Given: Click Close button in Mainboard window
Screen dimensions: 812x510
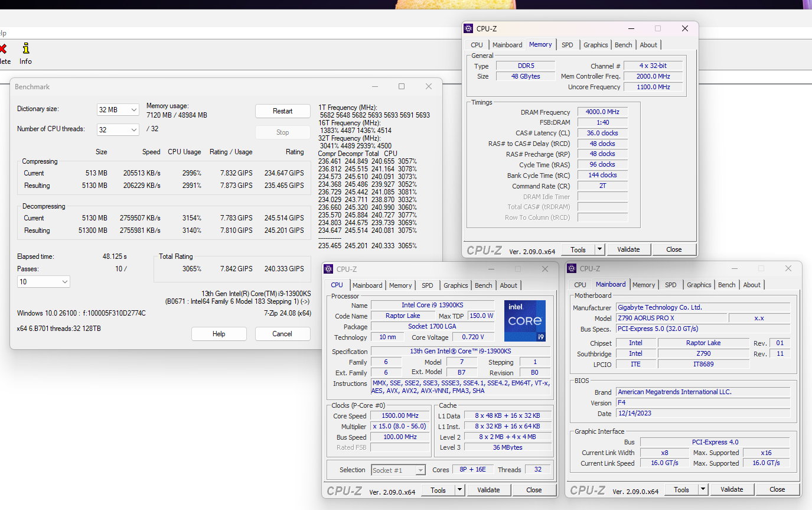Looking at the screenshot, I should click(777, 489).
